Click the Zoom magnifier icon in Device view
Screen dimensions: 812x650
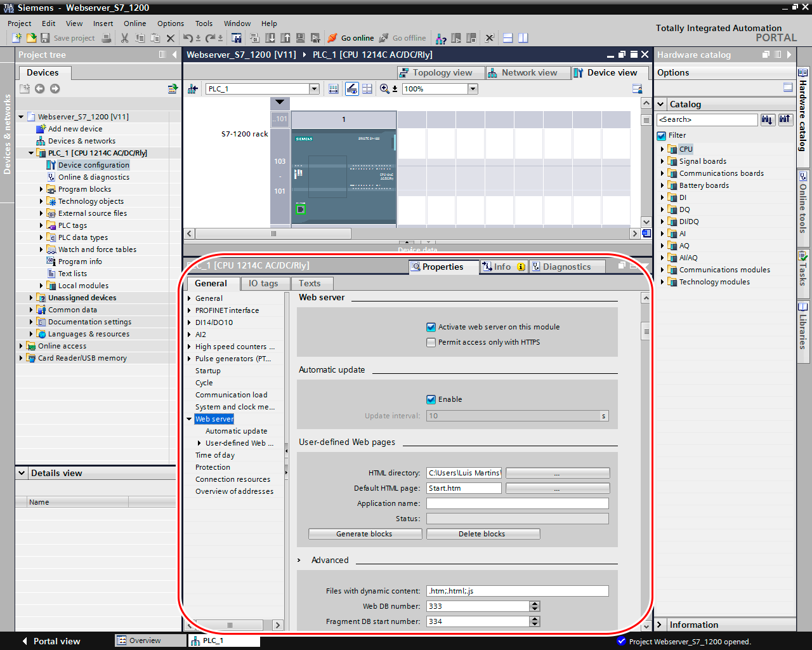click(x=384, y=89)
